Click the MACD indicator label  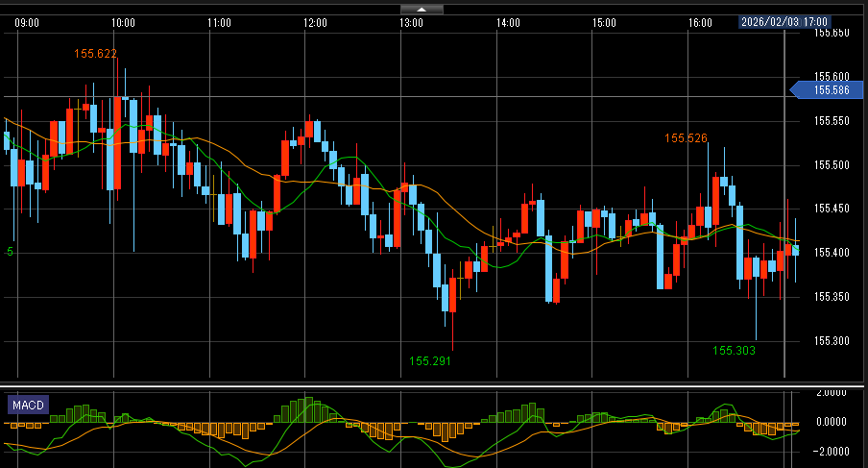pos(28,406)
